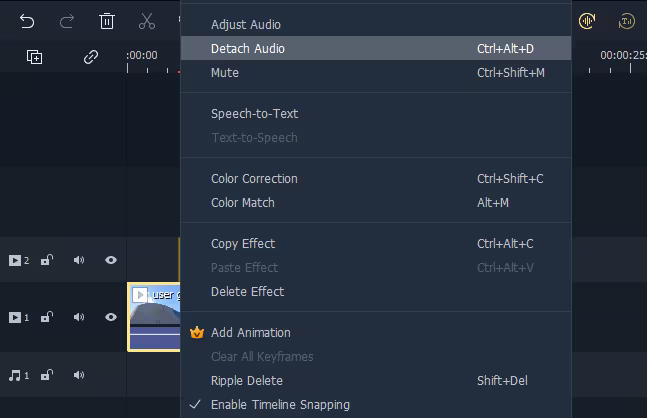Viewport: 648px width, 418px height.
Task: Choose Detach Audio from context menu
Action: (248, 48)
